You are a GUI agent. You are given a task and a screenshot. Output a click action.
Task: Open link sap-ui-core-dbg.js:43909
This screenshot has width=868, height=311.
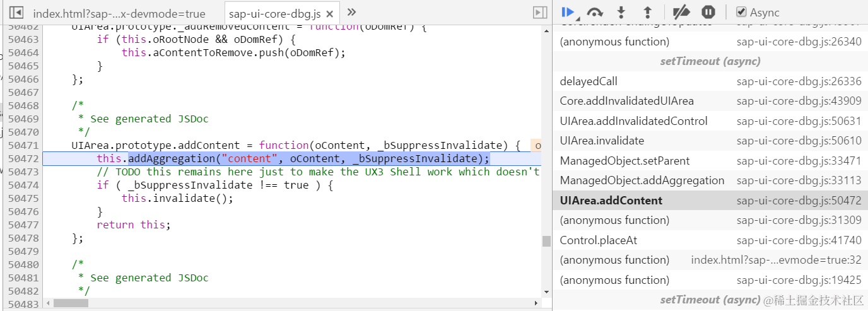799,101
